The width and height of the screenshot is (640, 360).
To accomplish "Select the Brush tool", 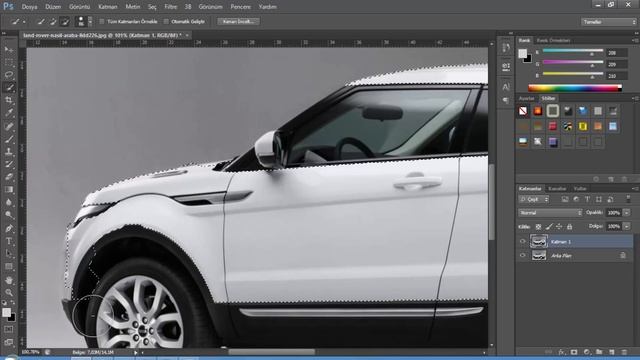I will click(x=9, y=139).
